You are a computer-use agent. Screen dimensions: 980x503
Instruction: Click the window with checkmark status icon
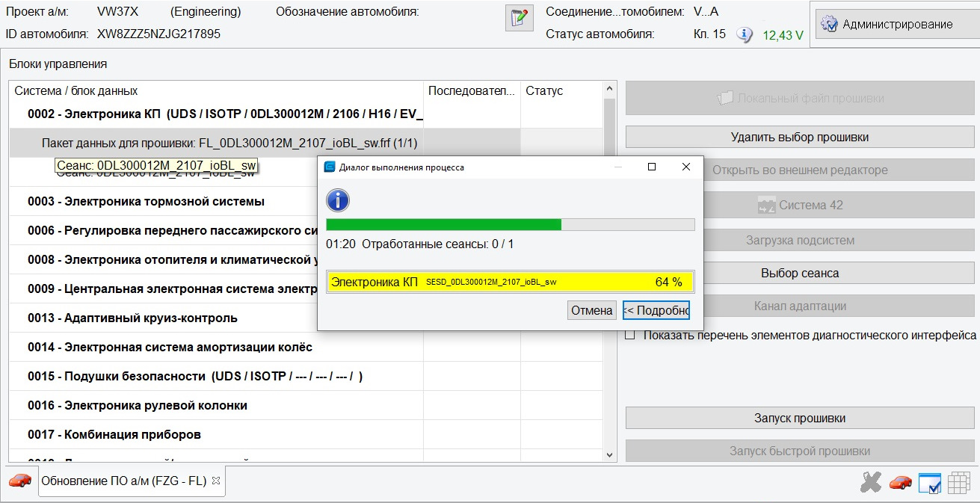click(x=929, y=484)
